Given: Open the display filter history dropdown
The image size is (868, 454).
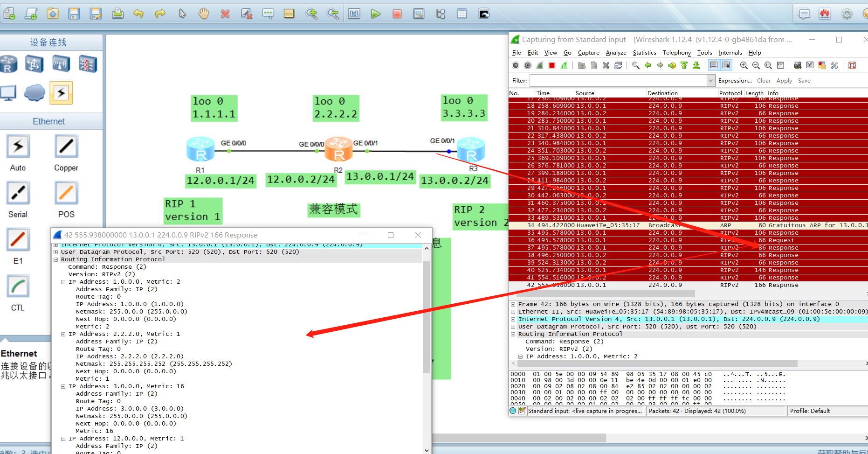Looking at the screenshot, I should (x=711, y=80).
